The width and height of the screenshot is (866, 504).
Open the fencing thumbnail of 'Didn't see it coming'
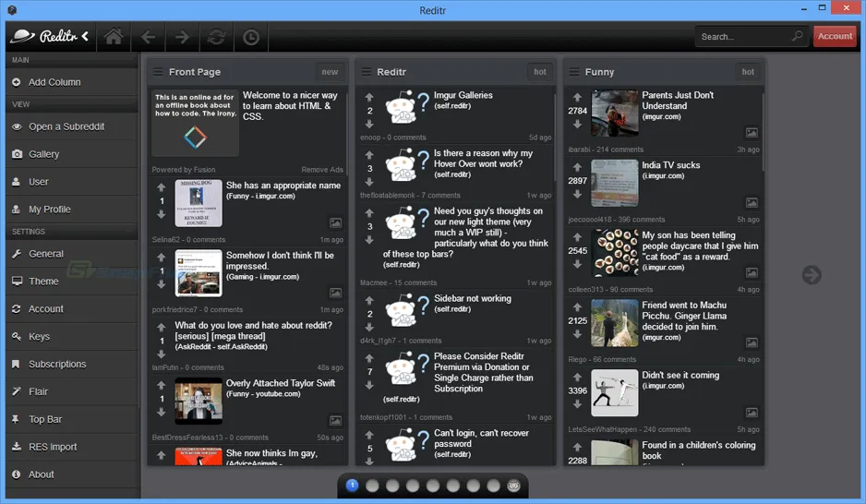615,393
